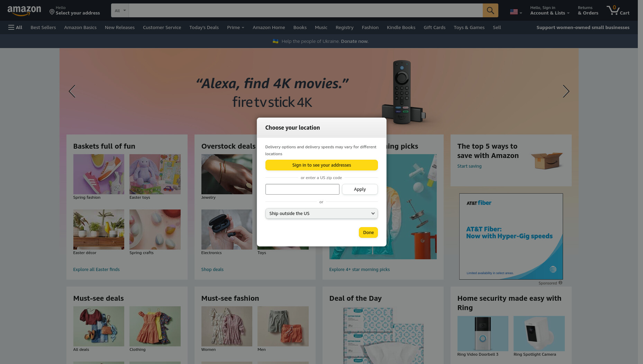The image size is (643, 364).
Task: Open Amazon Basics in nav bar
Action: click(80, 27)
